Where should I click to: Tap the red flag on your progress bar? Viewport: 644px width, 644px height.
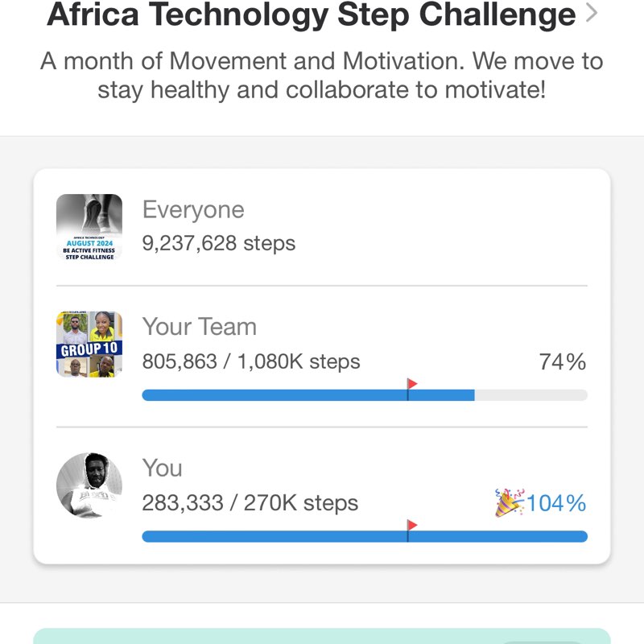tap(411, 526)
